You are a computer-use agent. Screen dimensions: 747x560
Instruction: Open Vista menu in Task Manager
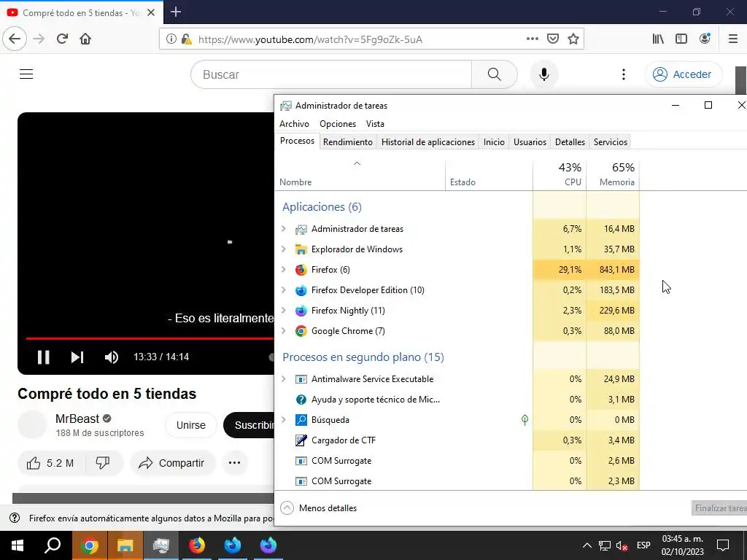coord(375,124)
